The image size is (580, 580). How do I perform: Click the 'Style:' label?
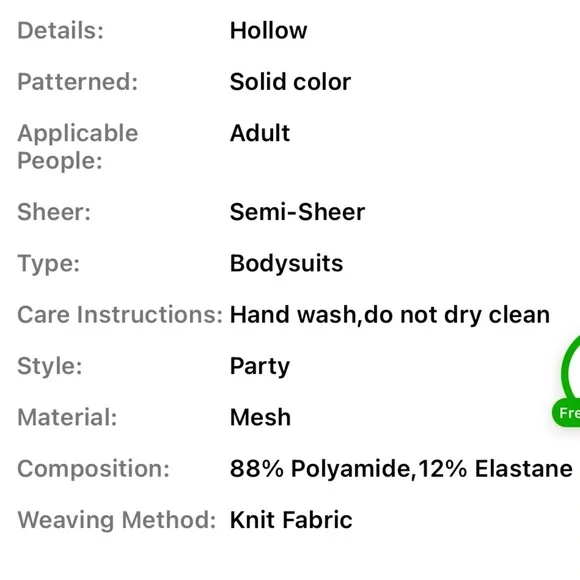tap(50, 367)
